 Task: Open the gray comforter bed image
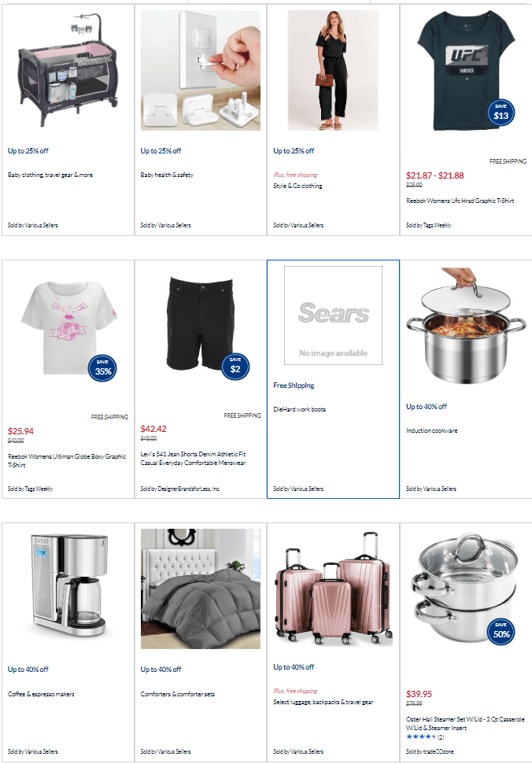[200, 589]
